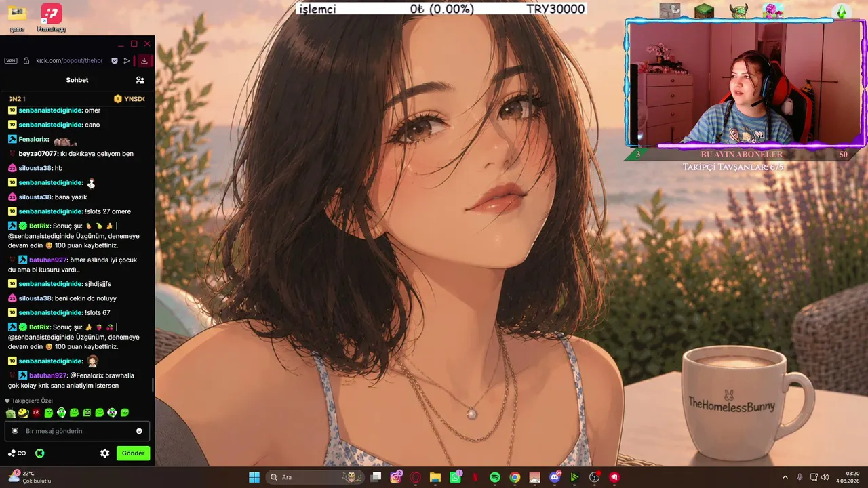Click the shield identity icon in message box
868x488 pixels.
click(x=15, y=431)
